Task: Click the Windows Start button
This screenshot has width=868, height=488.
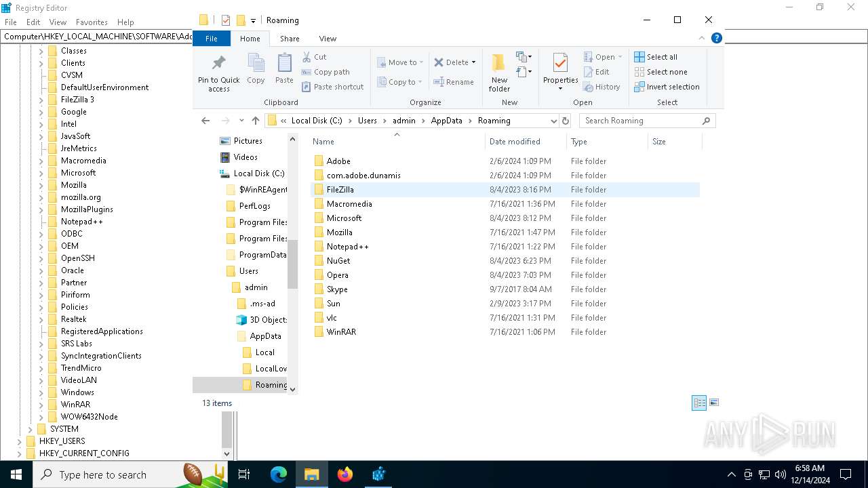Action: 16,474
